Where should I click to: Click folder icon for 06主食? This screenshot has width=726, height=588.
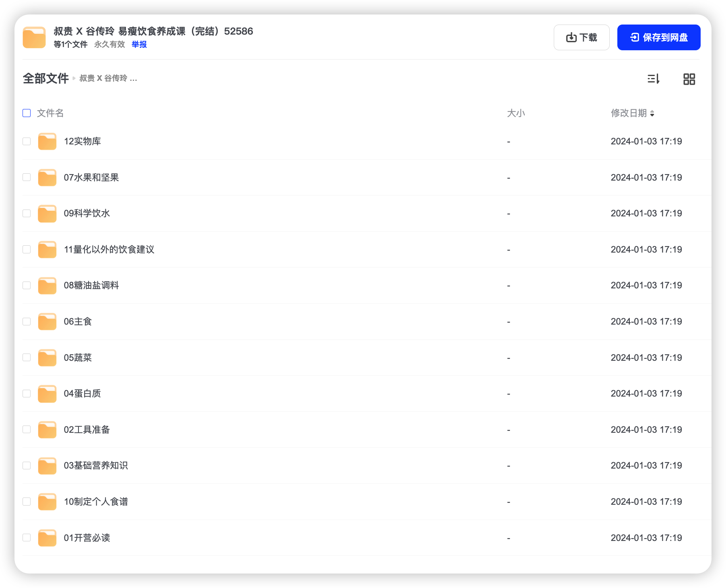[47, 321]
